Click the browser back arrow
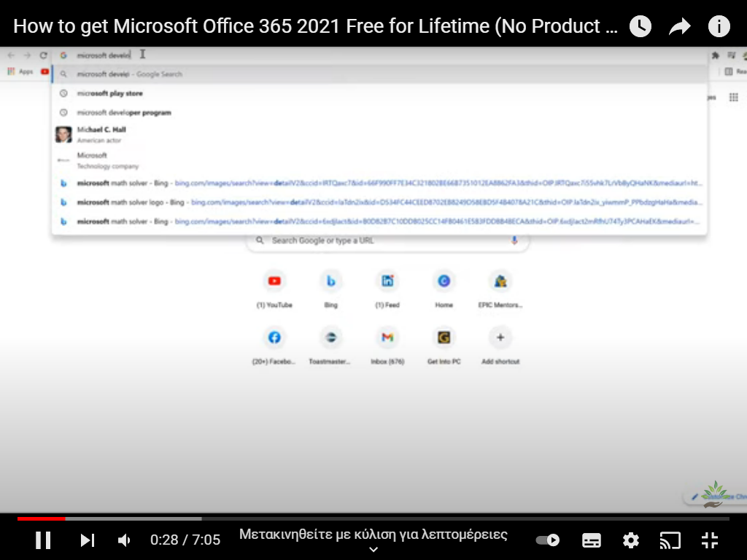Screen dimensions: 747x560 point(11,55)
